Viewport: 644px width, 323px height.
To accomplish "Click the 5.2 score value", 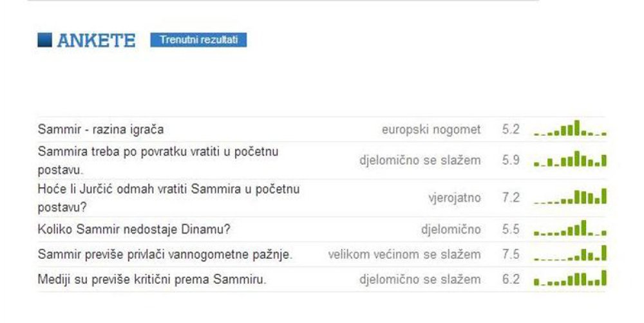I will pos(511,129).
